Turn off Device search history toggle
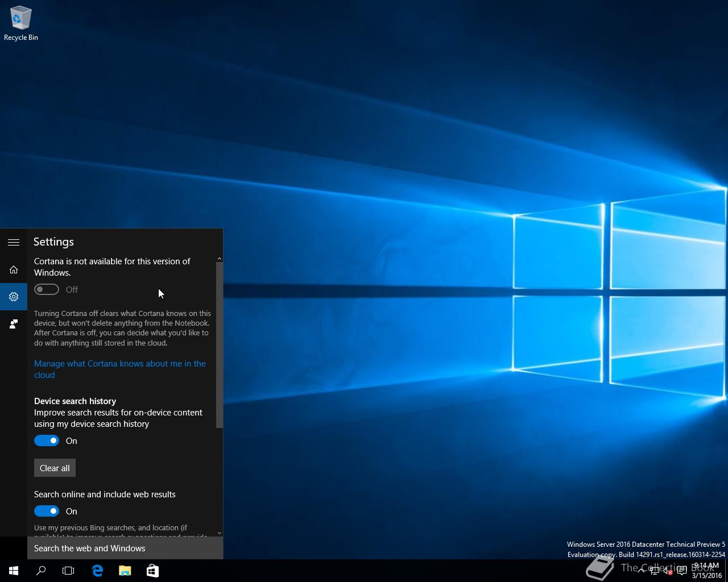This screenshot has width=728, height=582. click(47, 440)
